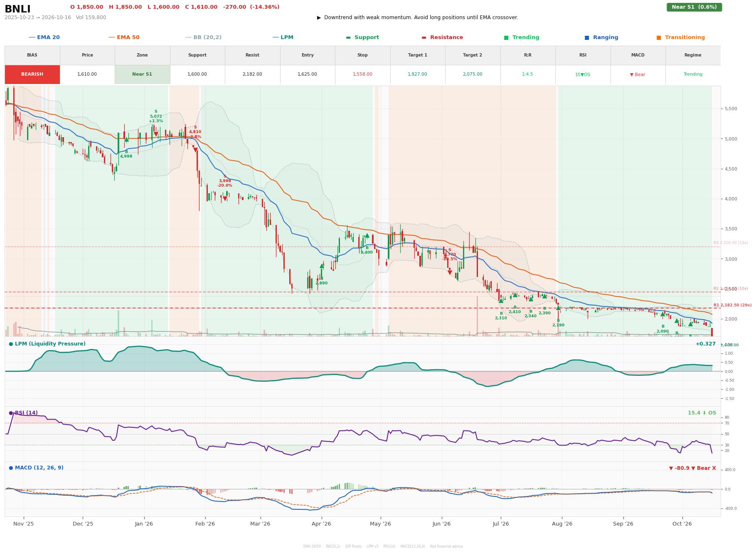This screenshot has width=756, height=553.
Task: Click the MACD cell showing ▼ Bear
Action: pos(638,74)
